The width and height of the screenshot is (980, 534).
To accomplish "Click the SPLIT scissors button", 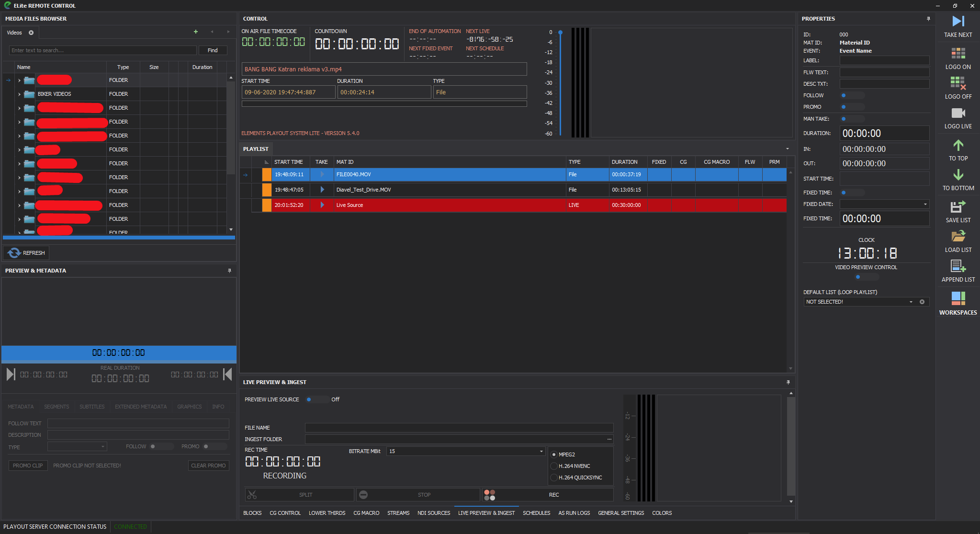I will [x=300, y=495].
